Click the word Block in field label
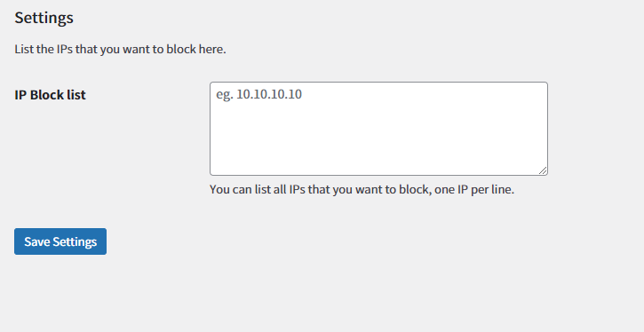The width and height of the screenshot is (644, 332). [47, 95]
